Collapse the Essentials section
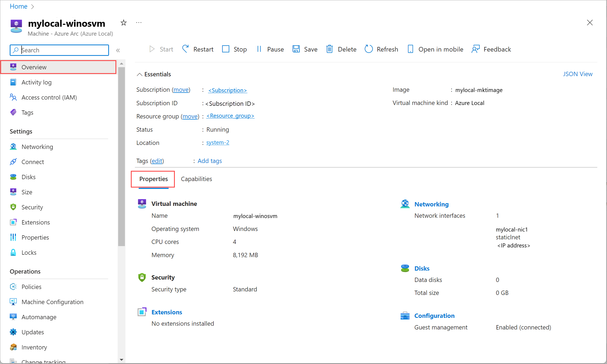The image size is (607, 364). (x=140, y=74)
